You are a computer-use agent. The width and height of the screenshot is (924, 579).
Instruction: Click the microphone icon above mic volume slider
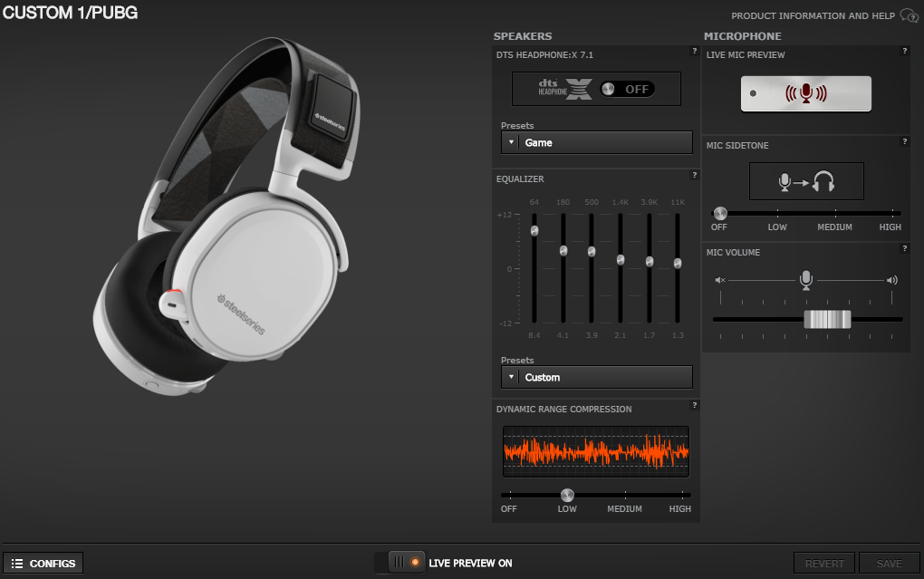click(x=806, y=279)
